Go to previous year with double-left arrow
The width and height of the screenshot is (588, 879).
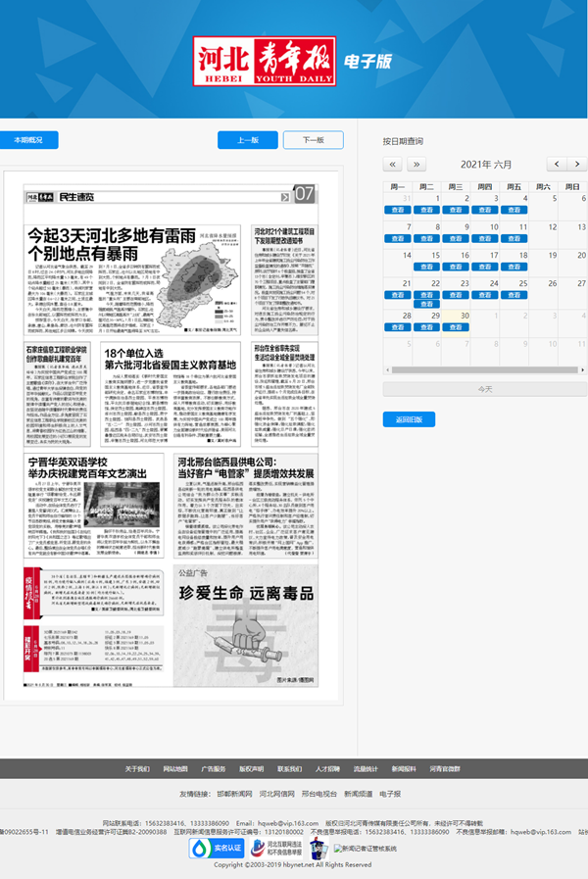tap(391, 164)
